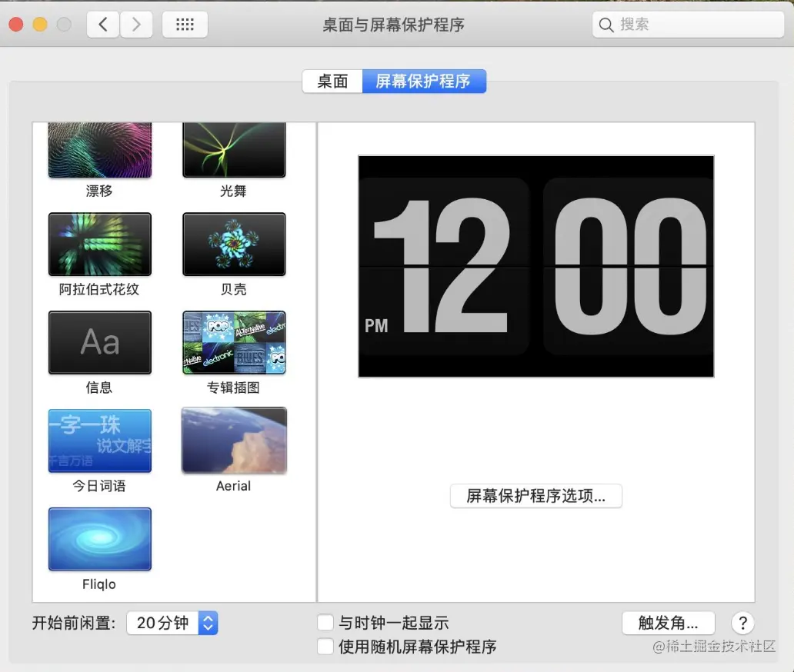Select the 屏幕保护程序 tab
794x672 pixels.
(424, 81)
